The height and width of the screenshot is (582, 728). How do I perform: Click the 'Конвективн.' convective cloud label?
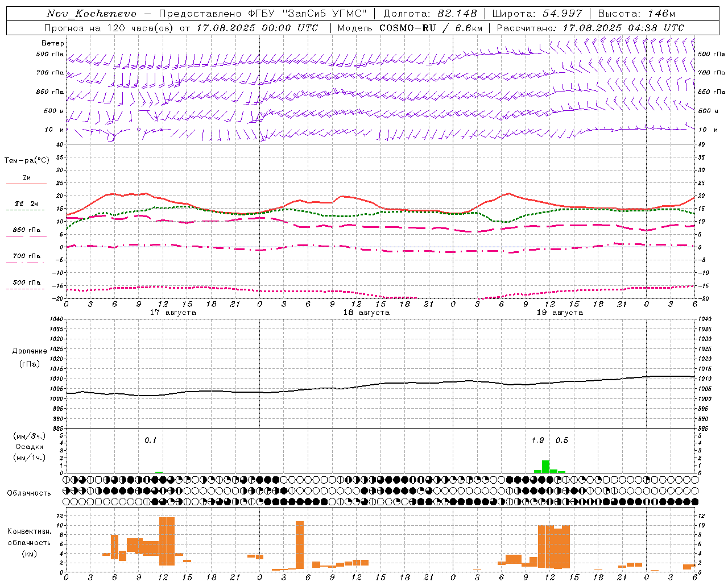click(30, 531)
